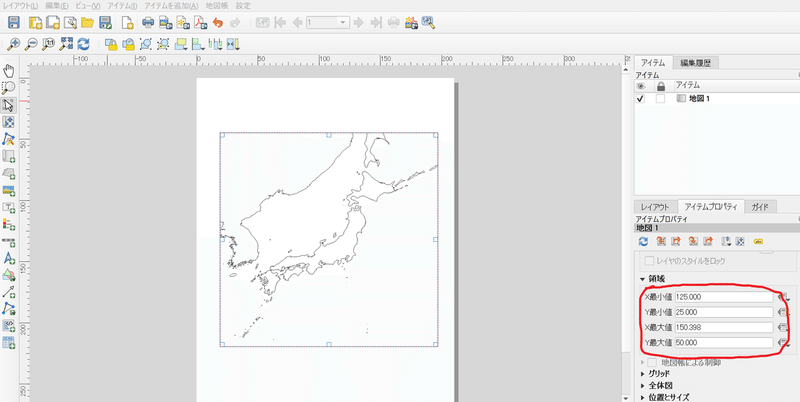800x402 pixels.
Task: Switch to the レイアウト properties tab
Action: click(655, 207)
